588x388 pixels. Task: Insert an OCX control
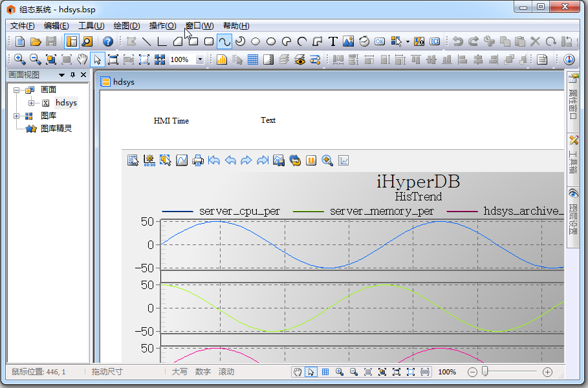point(435,41)
